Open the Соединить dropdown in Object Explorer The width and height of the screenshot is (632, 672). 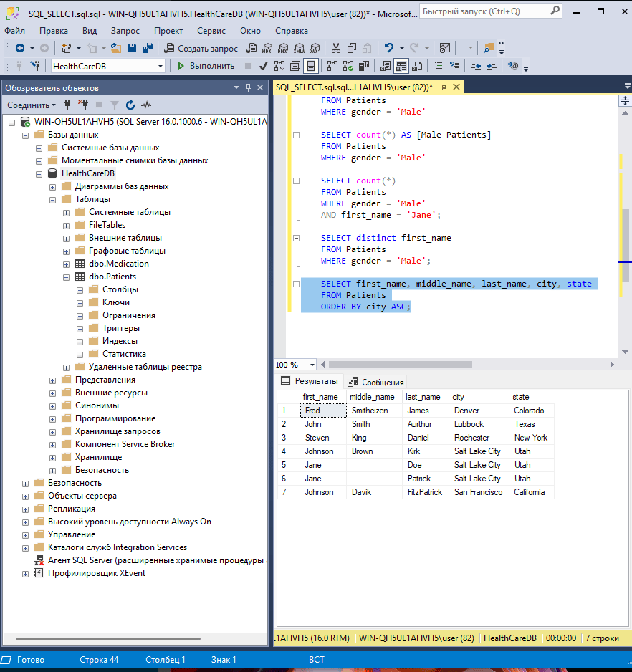tap(32, 105)
